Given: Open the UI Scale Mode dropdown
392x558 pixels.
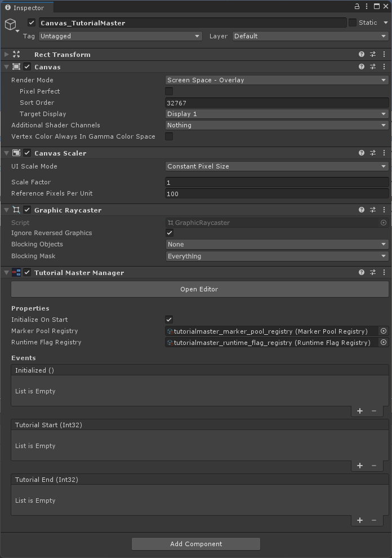Looking at the screenshot, I should (x=277, y=166).
